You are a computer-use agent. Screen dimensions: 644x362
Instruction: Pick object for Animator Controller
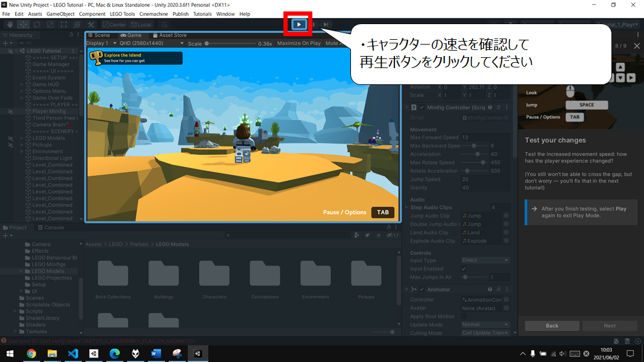point(507,299)
